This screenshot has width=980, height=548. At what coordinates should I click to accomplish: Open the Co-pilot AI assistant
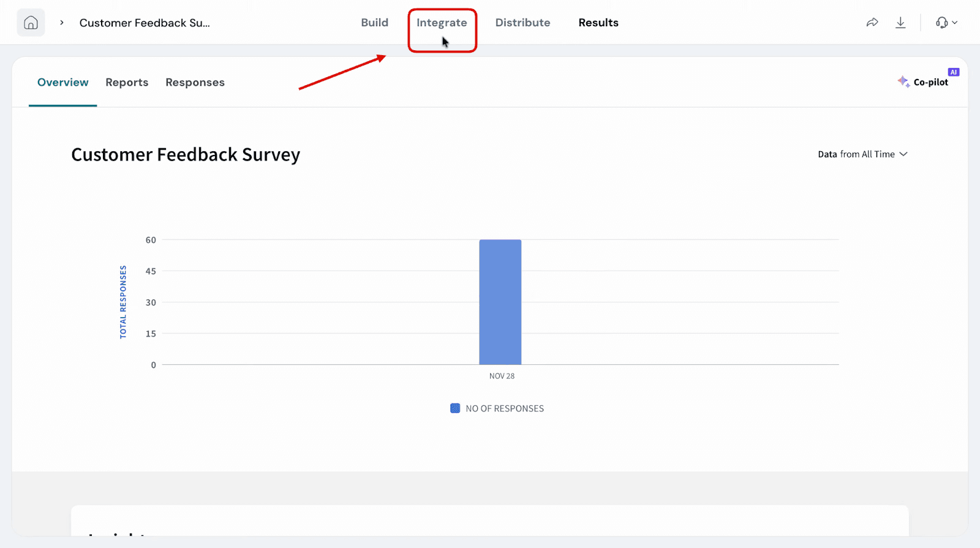coord(923,82)
